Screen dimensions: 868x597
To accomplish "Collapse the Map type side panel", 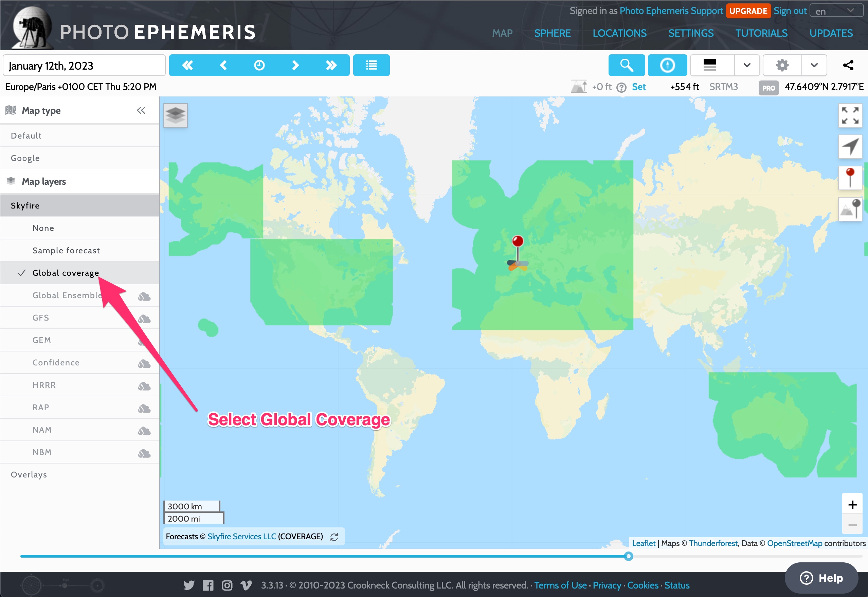I will click(141, 110).
